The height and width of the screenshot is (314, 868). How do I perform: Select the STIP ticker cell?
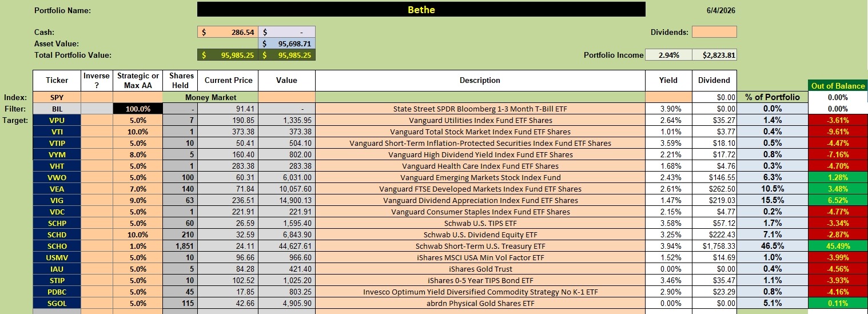(x=57, y=280)
